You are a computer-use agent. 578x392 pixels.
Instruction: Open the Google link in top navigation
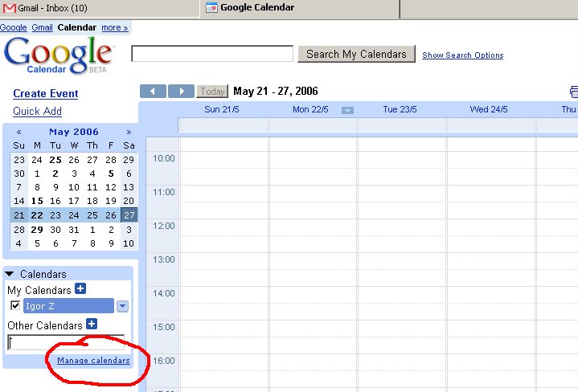pos(14,27)
